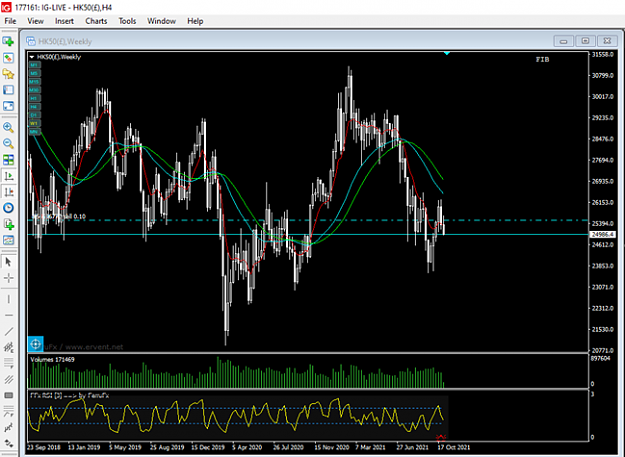The image size is (625, 457).
Task: Open the Insert menu
Action: click(64, 21)
